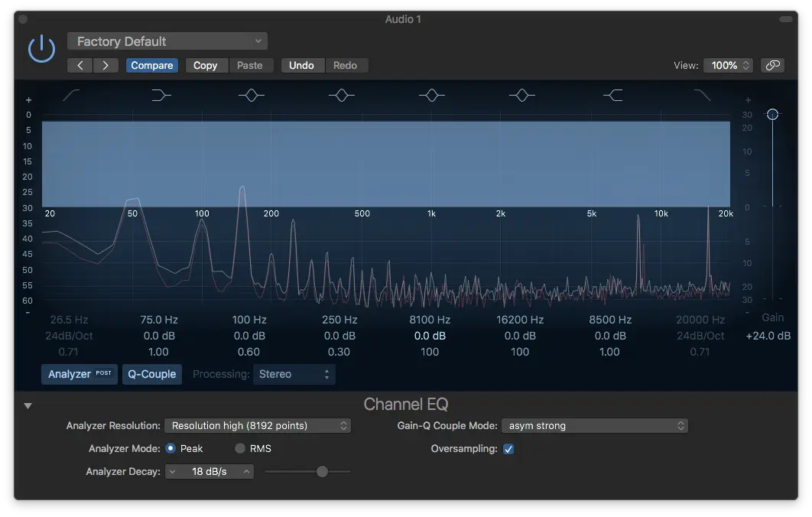Go to the previous preset arrow
812x517 pixels.
click(80, 65)
